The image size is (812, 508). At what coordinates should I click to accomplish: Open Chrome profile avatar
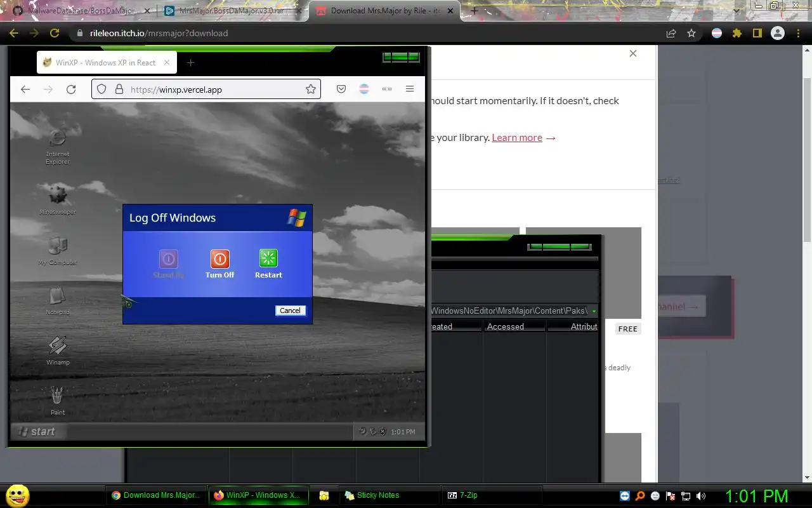pos(777,33)
